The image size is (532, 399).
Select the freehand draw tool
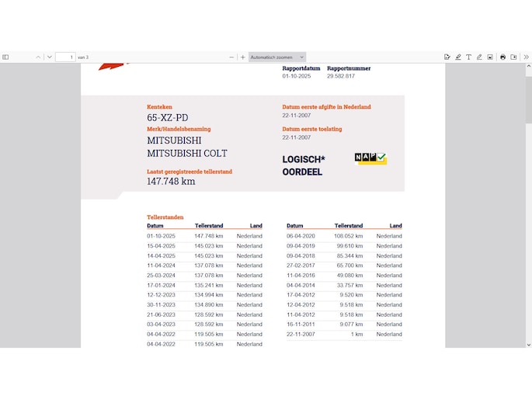(479, 57)
